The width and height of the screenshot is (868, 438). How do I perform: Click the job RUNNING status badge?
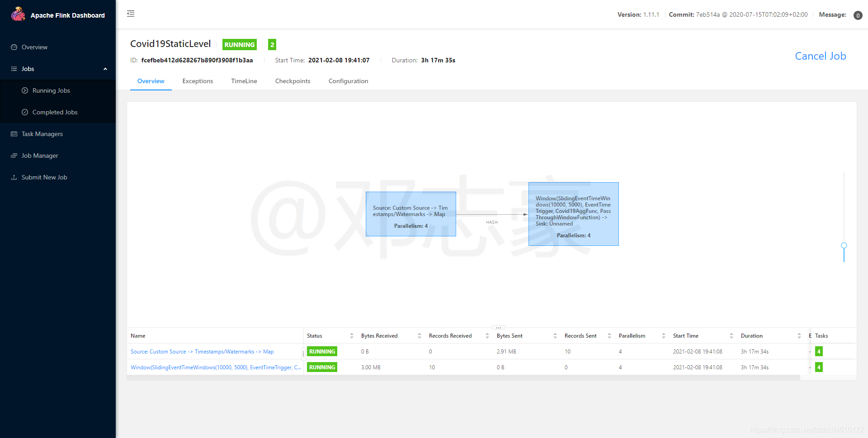(240, 45)
